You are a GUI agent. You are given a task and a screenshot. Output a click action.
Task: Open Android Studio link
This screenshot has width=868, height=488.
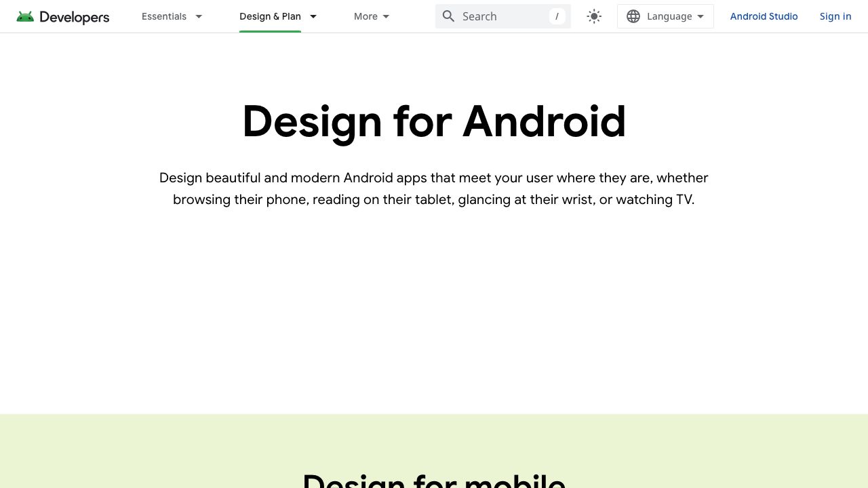(x=764, y=16)
